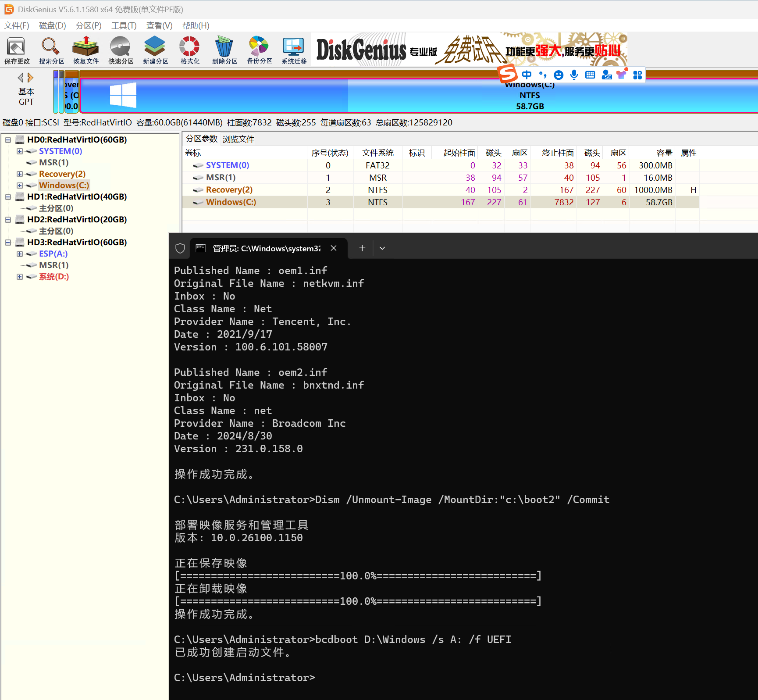Open the Sogou toolbox grid icon

click(637, 75)
